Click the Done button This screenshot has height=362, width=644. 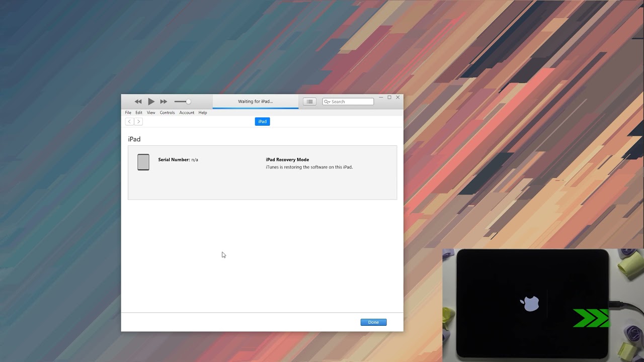point(373,322)
